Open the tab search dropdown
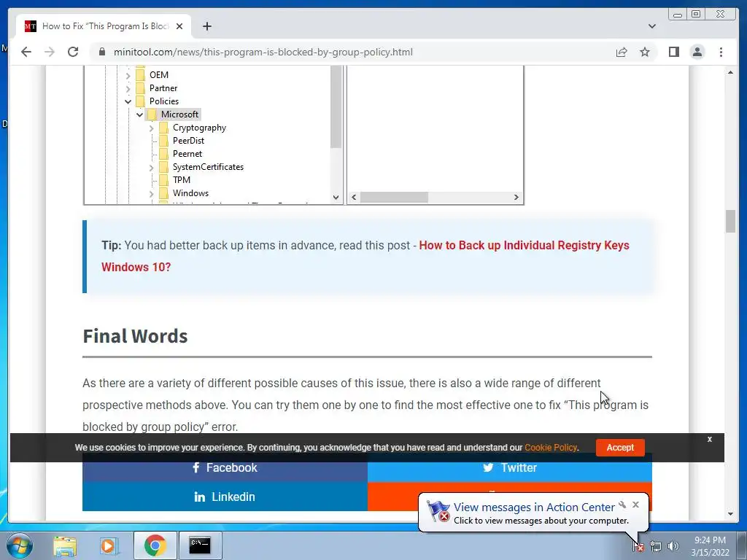 pos(651,26)
